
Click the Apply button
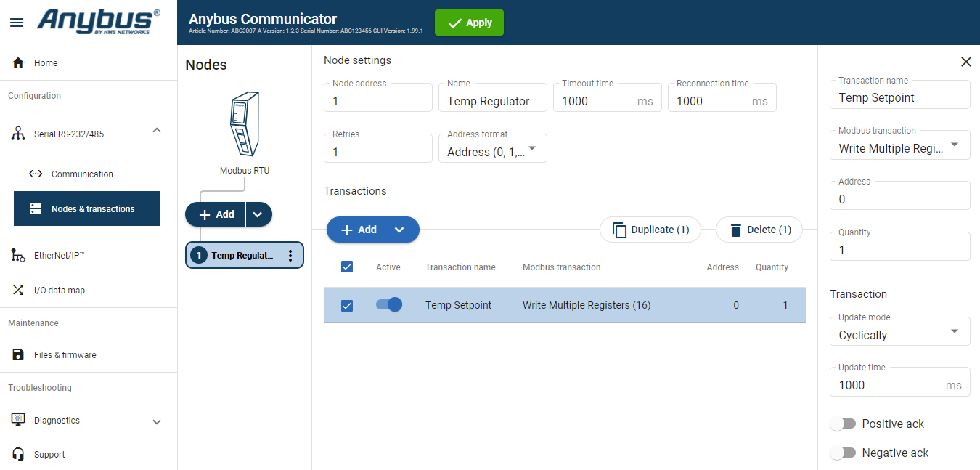pyautogui.click(x=469, y=23)
